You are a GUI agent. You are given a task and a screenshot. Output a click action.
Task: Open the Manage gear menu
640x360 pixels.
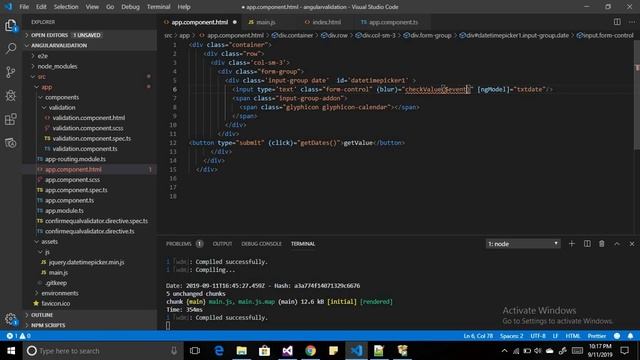(11, 319)
